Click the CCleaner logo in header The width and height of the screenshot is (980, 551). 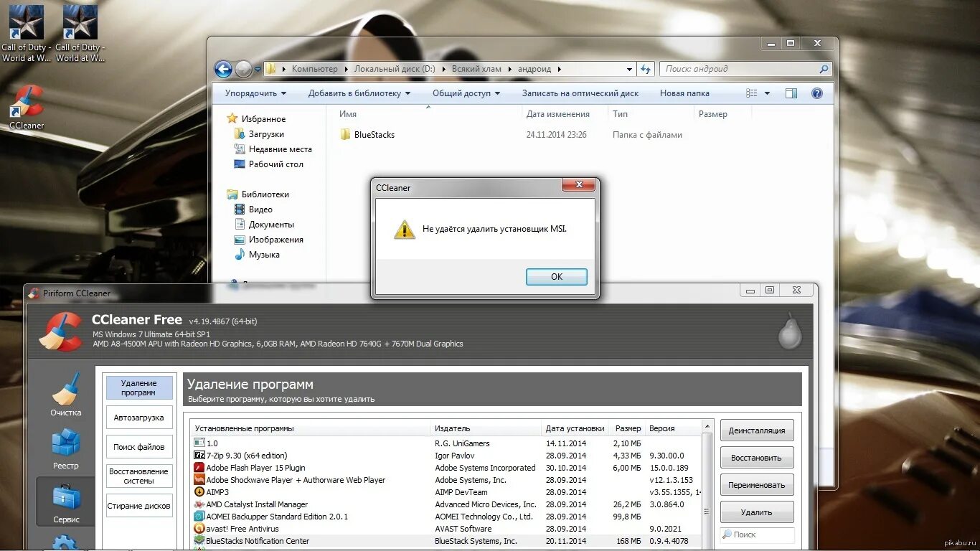click(60, 331)
